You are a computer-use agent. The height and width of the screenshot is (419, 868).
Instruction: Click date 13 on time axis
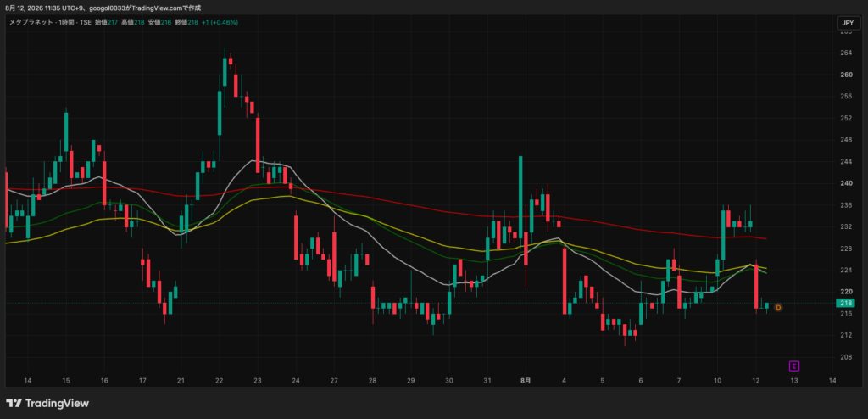point(793,381)
